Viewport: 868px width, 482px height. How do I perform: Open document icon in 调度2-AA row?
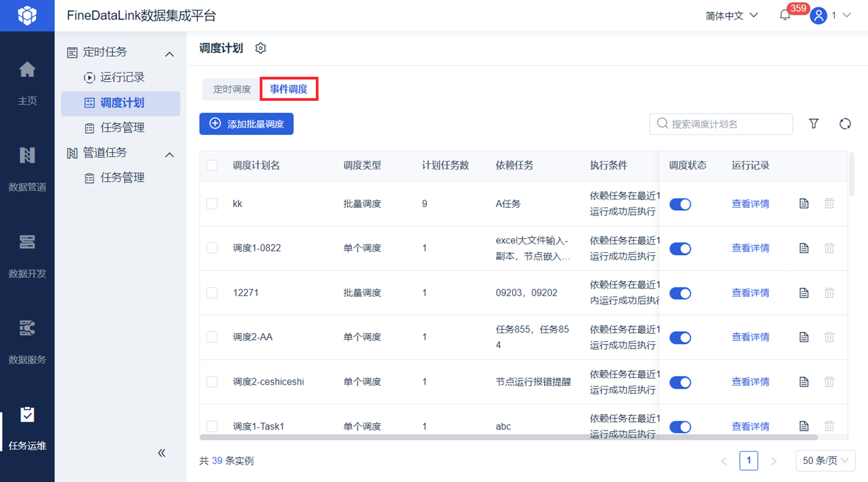(804, 337)
